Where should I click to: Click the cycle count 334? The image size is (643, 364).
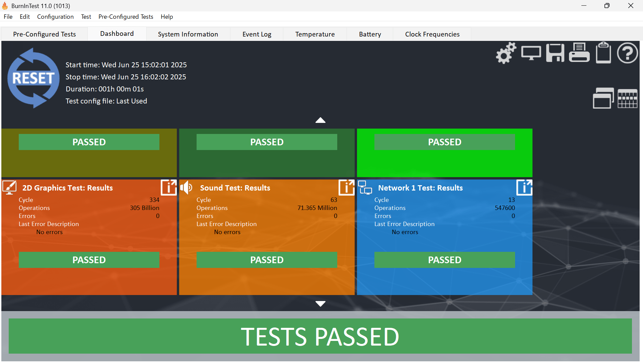click(x=154, y=200)
